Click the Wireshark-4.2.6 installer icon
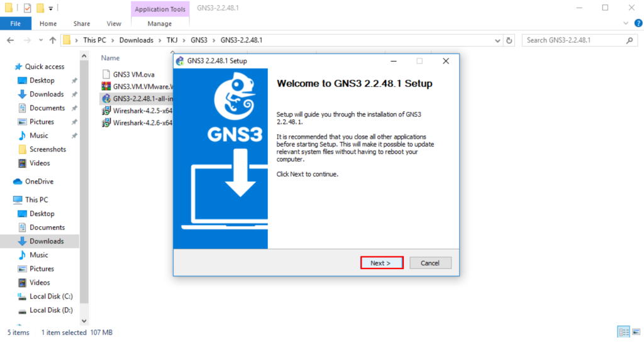644x362 pixels. tap(106, 123)
